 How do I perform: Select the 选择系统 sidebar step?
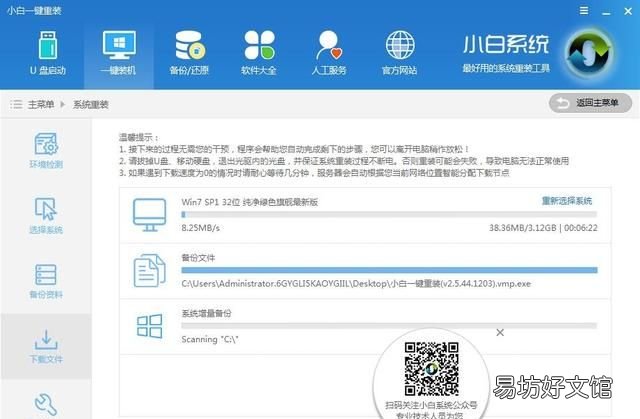click(x=46, y=216)
